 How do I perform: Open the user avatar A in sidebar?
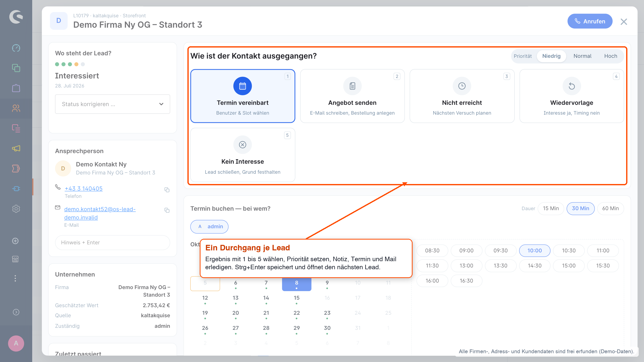pos(16,343)
